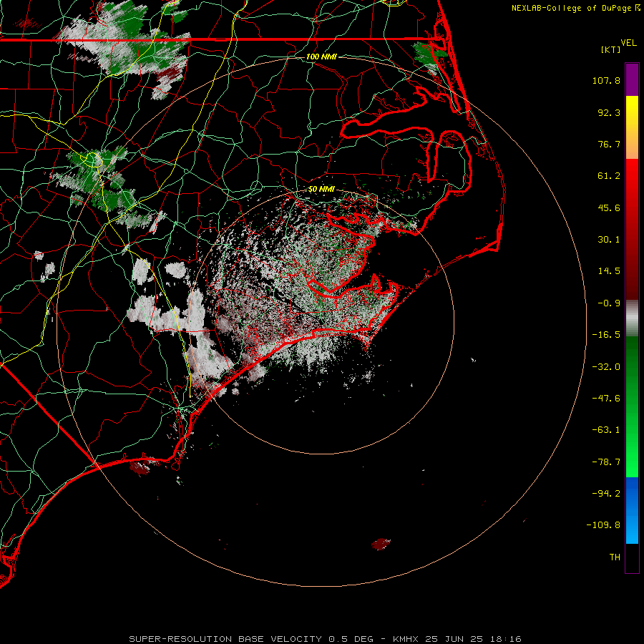Image resolution: width=644 pixels, height=644 pixels.
Task: Click the -32.0 velocity scale value
Action: click(606, 367)
